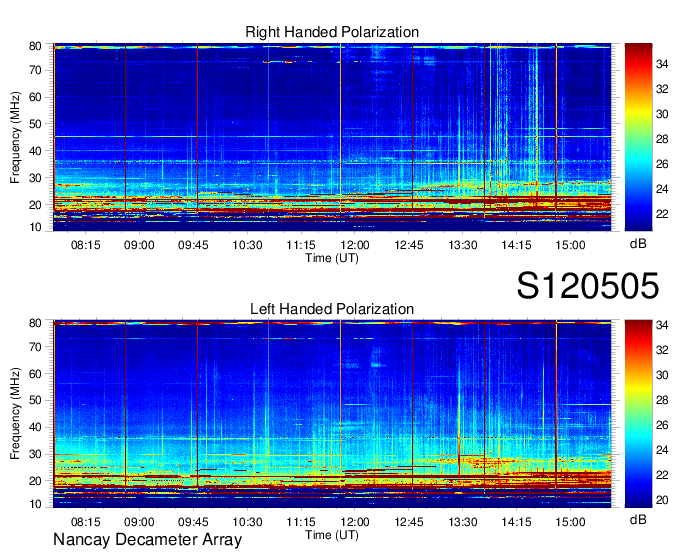
Task: Click the 34 value on the Right Handed color bar
Action: coord(662,64)
